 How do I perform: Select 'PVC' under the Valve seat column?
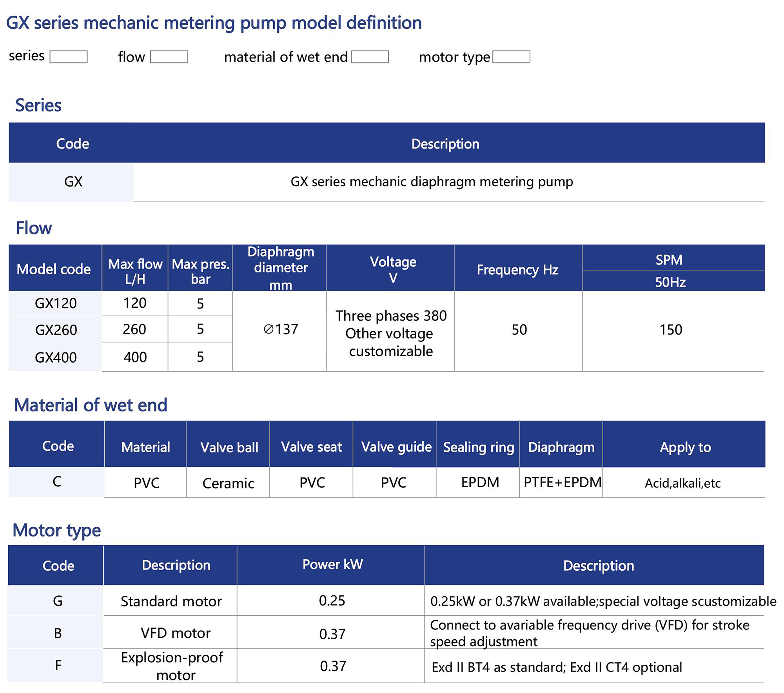pos(312,483)
